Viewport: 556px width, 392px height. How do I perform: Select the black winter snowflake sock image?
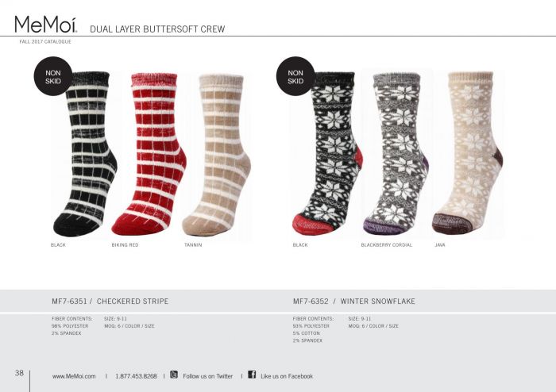point(327,154)
